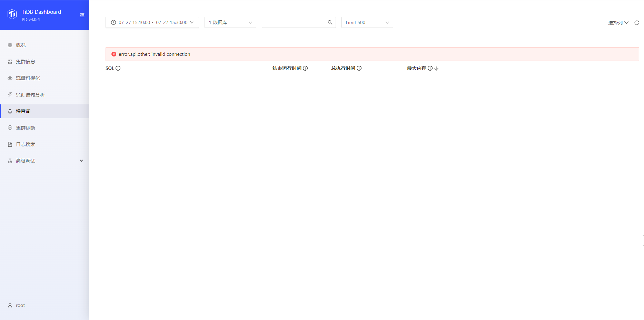The width and height of the screenshot is (644, 320).
Task: Click the PD v4.0.4 version label
Action: coord(31,20)
